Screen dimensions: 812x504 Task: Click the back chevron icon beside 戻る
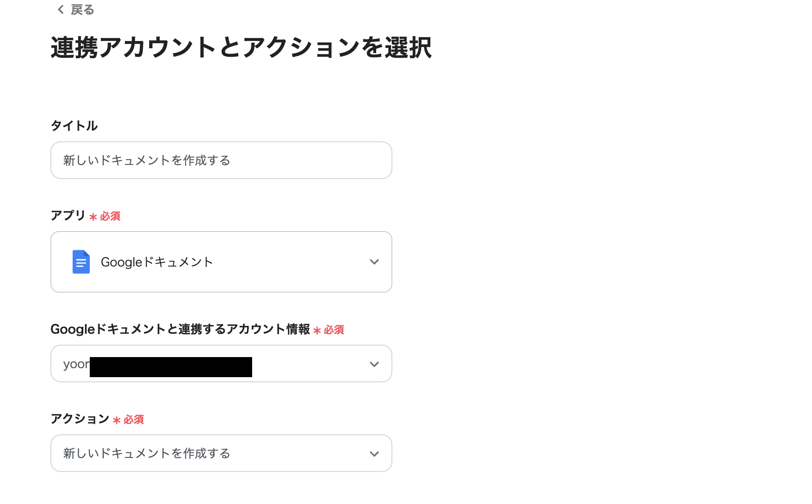[x=60, y=9]
